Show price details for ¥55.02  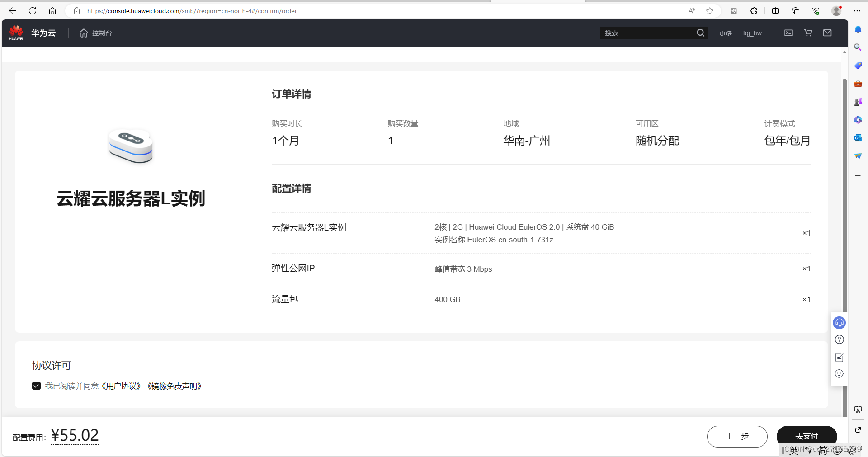(x=75, y=435)
